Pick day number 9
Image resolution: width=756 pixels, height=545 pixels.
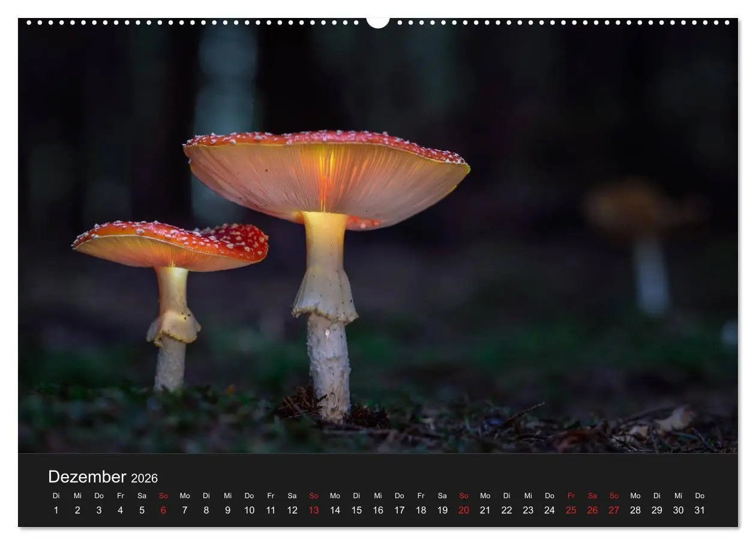[227, 510]
